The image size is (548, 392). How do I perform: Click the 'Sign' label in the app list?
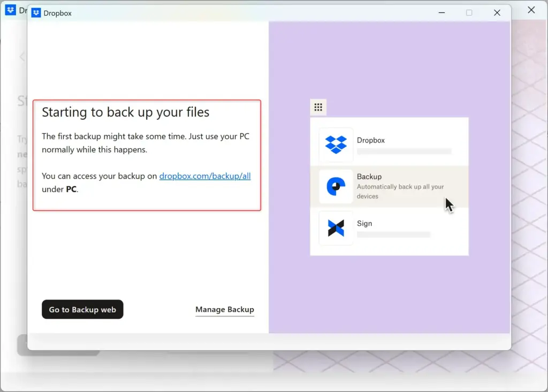click(364, 223)
